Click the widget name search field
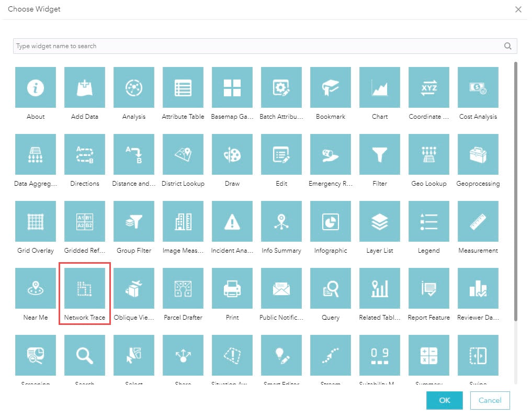532x417 pixels. (265, 46)
